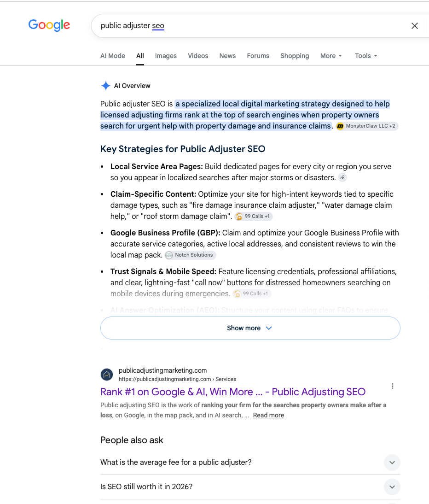
Task: Open three-dot menu for publicadjustingmarketing result
Action: [x=392, y=386]
